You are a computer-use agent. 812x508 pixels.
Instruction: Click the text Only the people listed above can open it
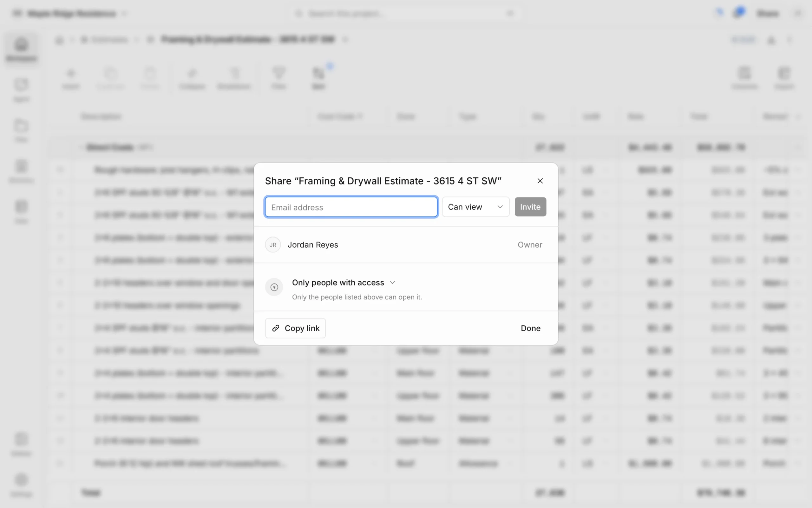coord(357,297)
